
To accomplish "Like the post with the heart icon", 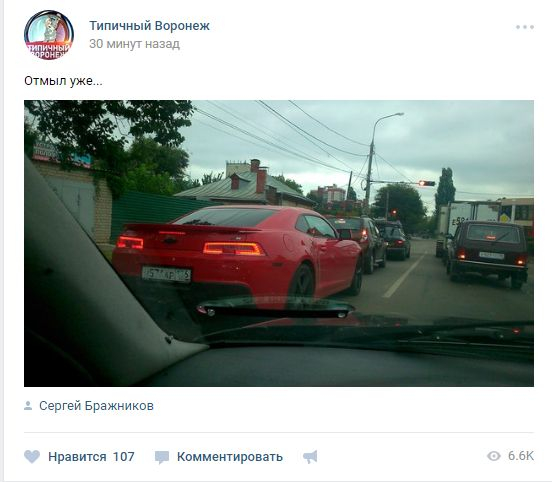I will (x=32, y=457).
